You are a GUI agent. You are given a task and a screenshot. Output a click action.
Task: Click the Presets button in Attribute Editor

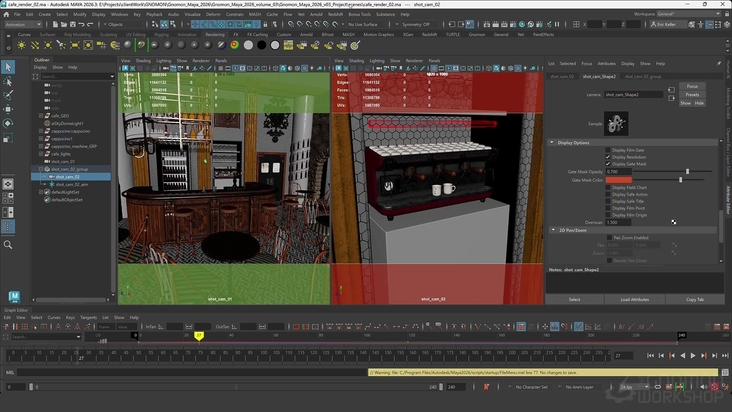click(692, 95)
